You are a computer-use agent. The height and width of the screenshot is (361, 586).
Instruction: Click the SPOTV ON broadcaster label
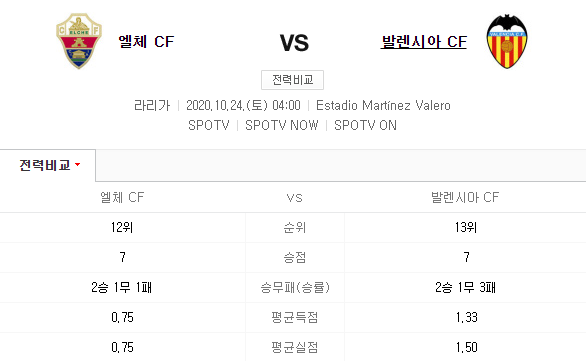(365, 125)
